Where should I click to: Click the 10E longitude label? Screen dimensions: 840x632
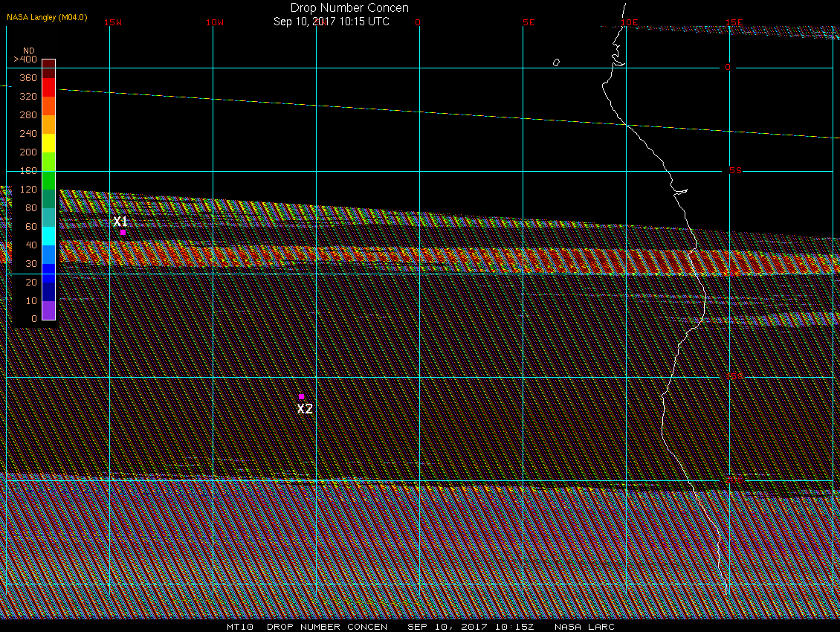pos(630,22)
